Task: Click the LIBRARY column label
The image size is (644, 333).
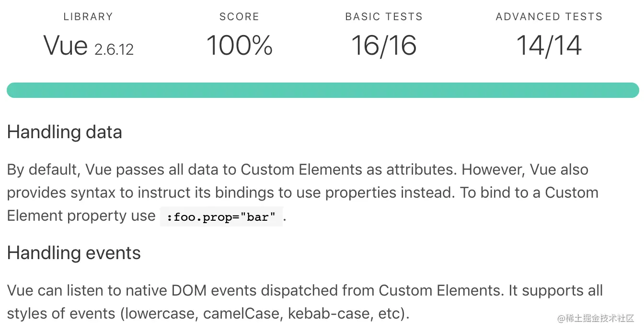Action: pos(88,17)
